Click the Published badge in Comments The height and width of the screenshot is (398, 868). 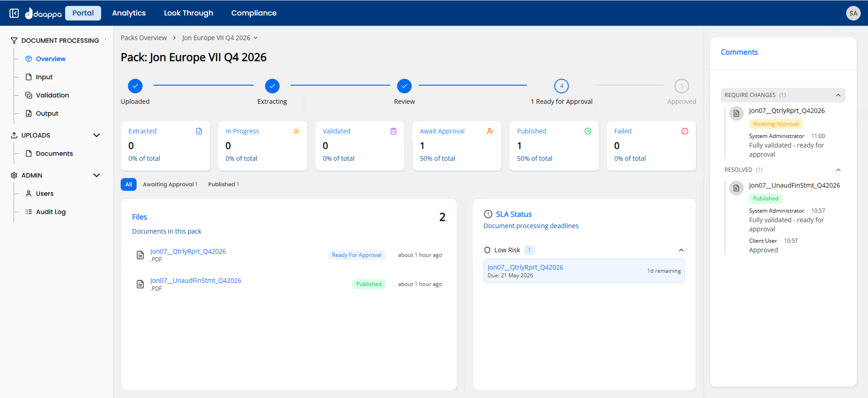pos(766,199)
